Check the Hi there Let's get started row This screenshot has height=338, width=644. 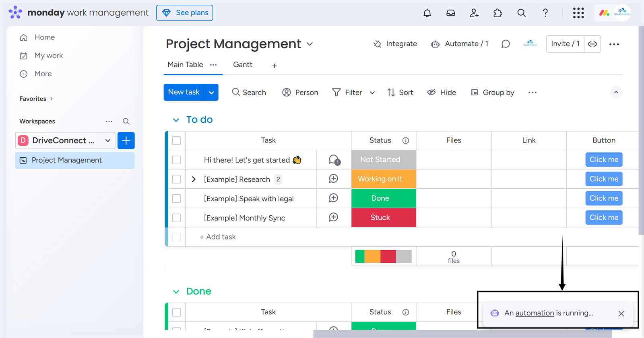point(177,160)
